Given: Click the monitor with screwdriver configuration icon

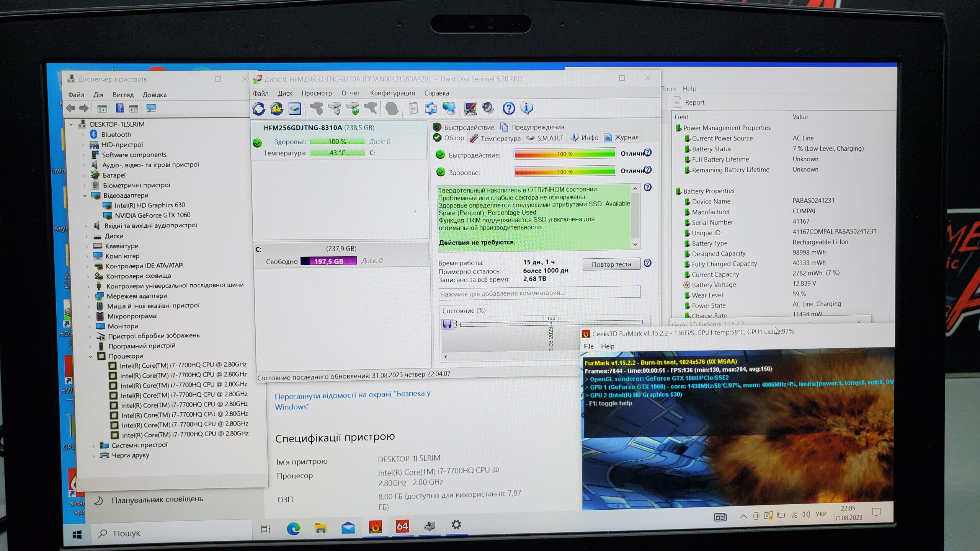Looking at the screenshot, I should 470,109.
